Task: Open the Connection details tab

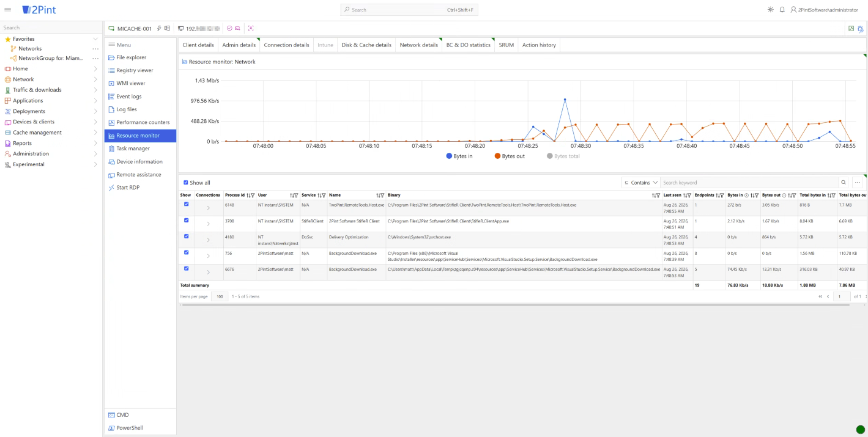Action: [x=286, y=45]
